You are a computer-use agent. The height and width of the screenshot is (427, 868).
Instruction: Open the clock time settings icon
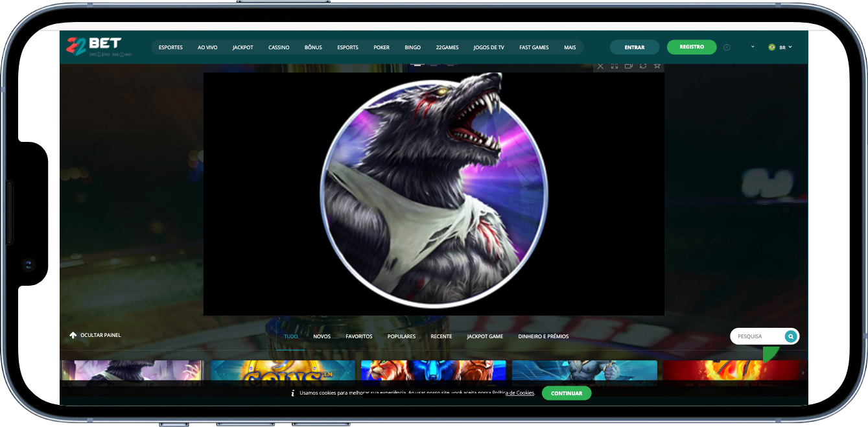pyautogui.click(x=727, y=47)
